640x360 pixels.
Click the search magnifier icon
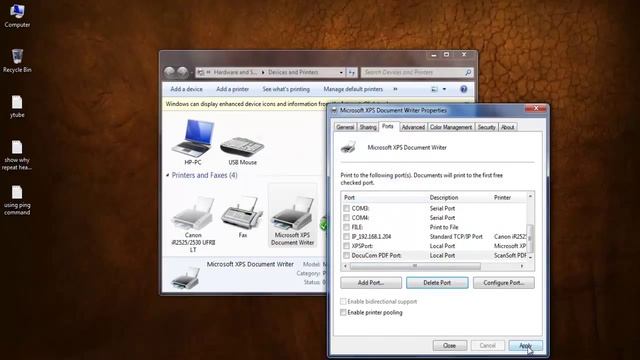(468, 72)
